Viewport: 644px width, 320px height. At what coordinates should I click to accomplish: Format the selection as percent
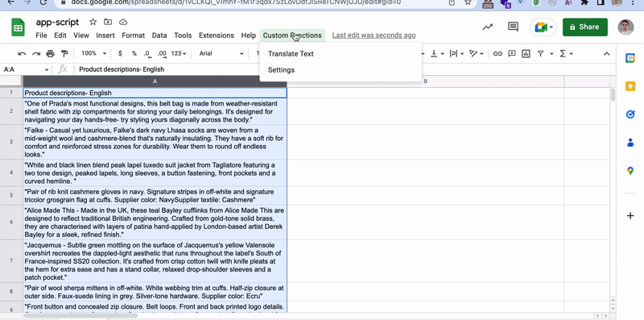(x=134, y=53)
